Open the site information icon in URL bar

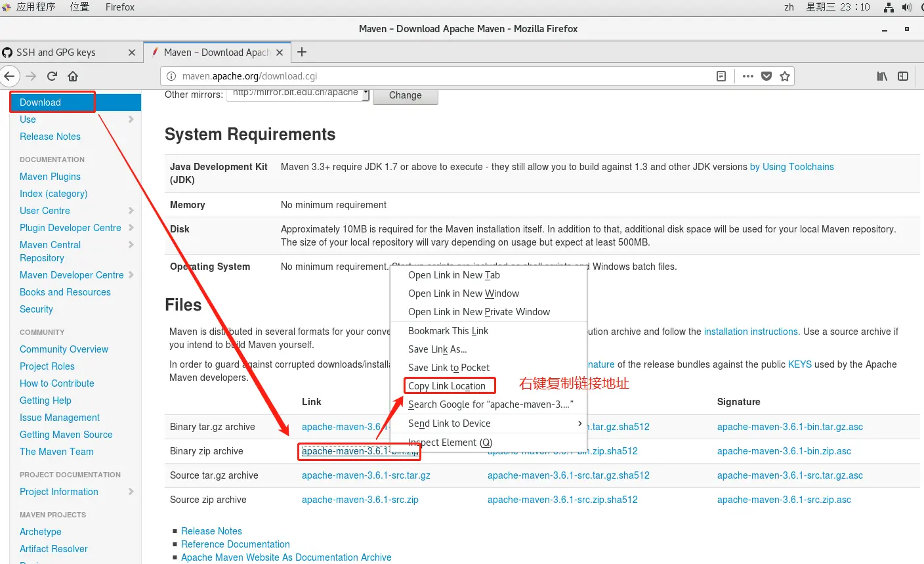172,76
